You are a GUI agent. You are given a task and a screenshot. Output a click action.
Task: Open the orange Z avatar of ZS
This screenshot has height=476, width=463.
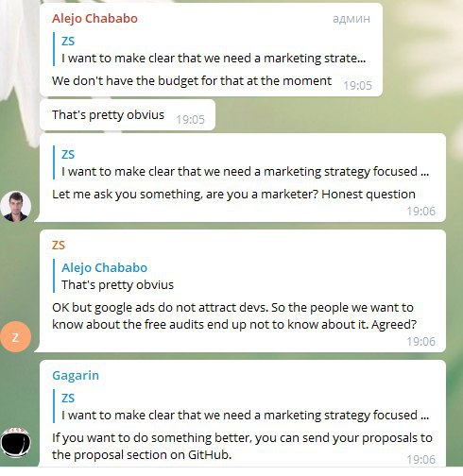point(16,337)
